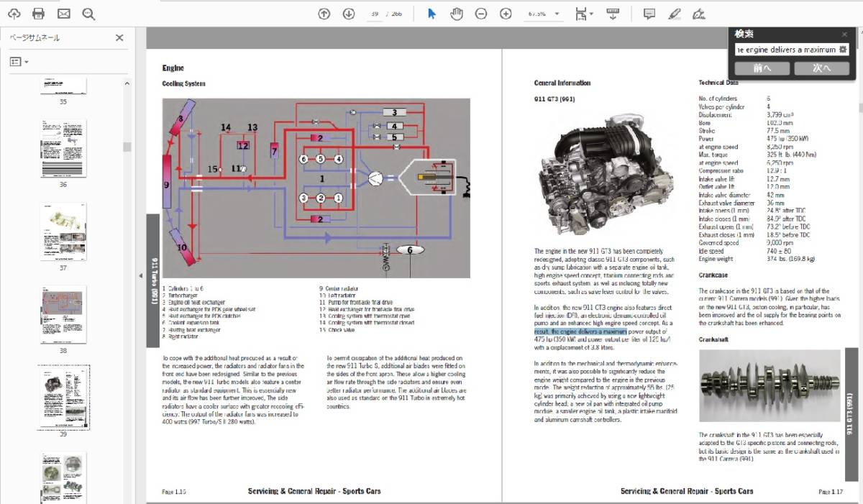Screen dimensions: 863x504
Task: Click the current page number field
Action: [x=374, y=14]
